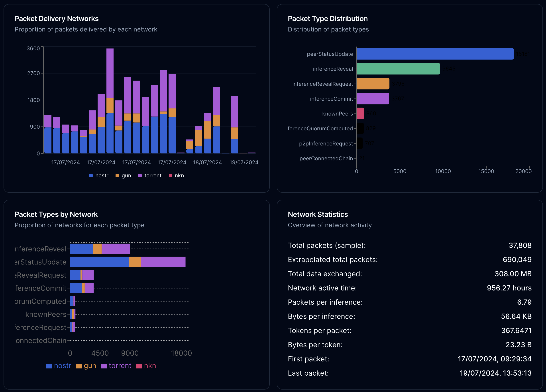Click torrent legend in Packet Types by Network
This screenshot has height=392, width=546.
tap(116, 366)
